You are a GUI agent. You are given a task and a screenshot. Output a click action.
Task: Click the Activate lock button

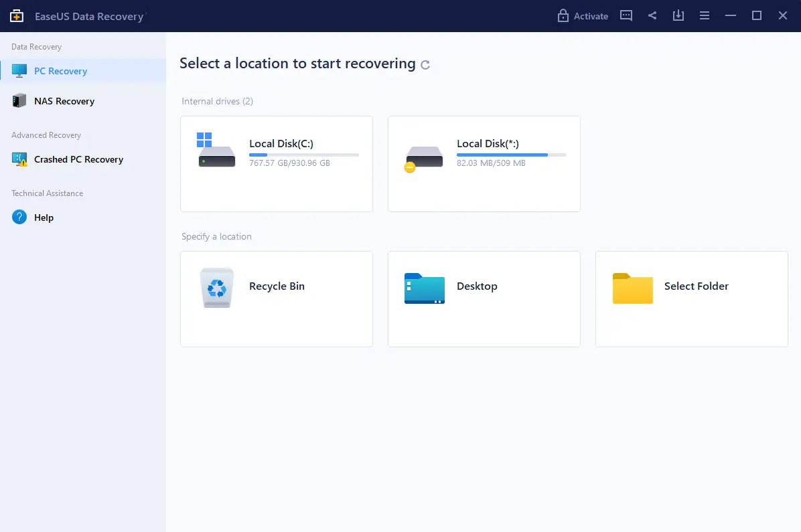(x=583, y=16)
